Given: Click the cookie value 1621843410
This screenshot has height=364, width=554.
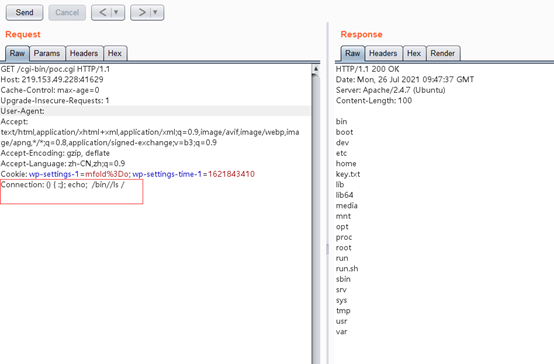Looking at the screenshot, I should point(231,174).
